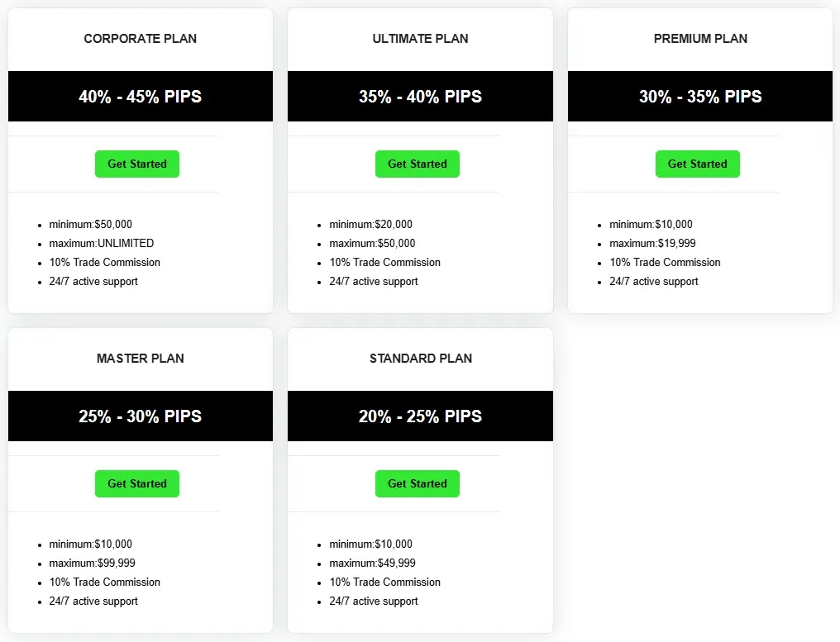Click the Corporate Plan heading
This screenshot has width=840, height=642.
tap(141, 39)
